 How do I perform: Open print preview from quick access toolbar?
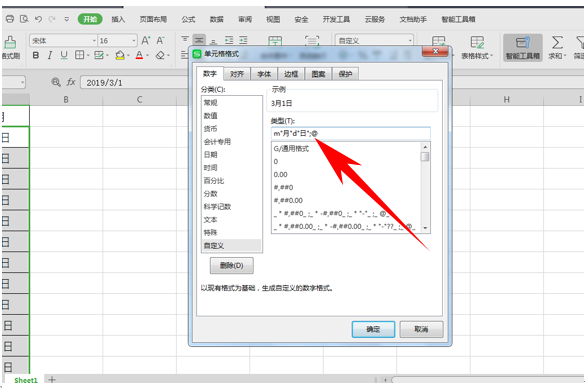pyautogui.click(x=24, y=19)
